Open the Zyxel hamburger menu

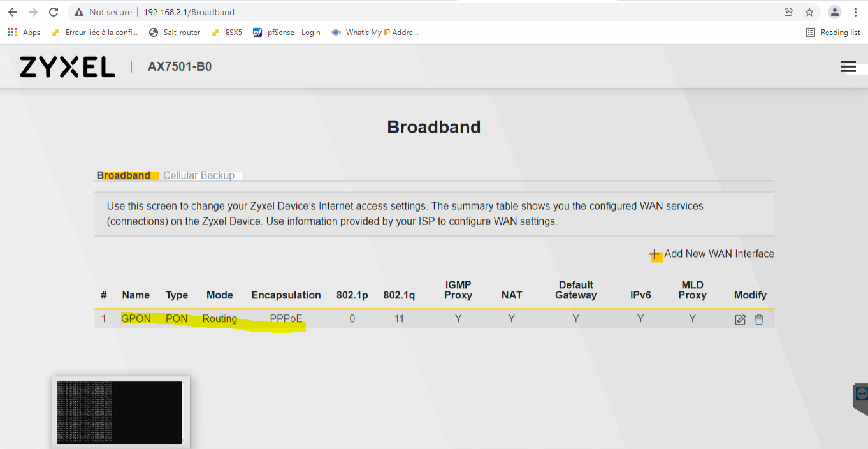[848, 67]
